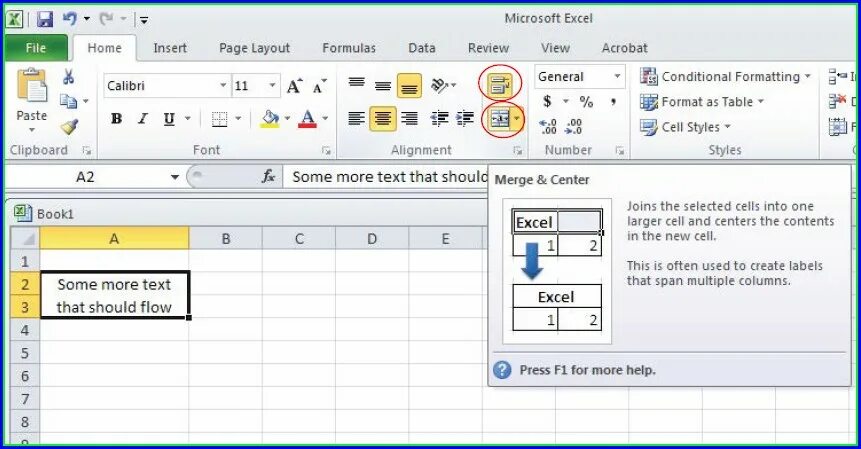861x449 pixels.
Task: Click the Increase Font Size icon
Action: 294,86
